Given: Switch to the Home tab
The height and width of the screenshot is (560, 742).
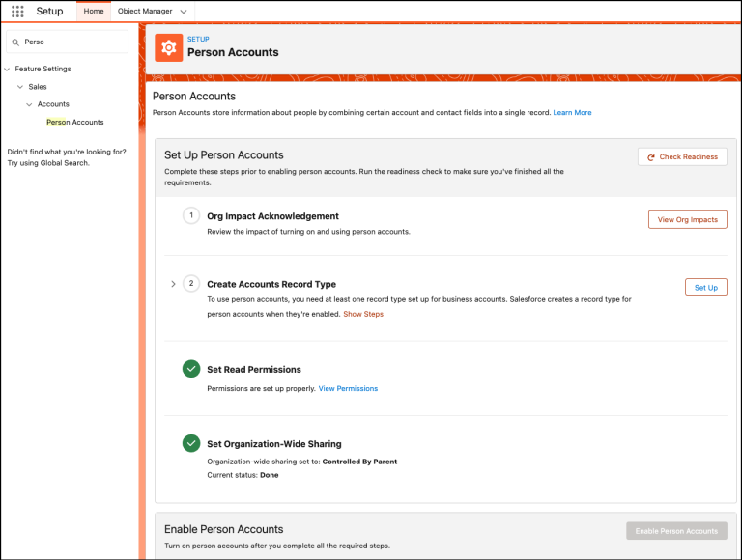Looking at the screenshot, I should pos(94,11).
